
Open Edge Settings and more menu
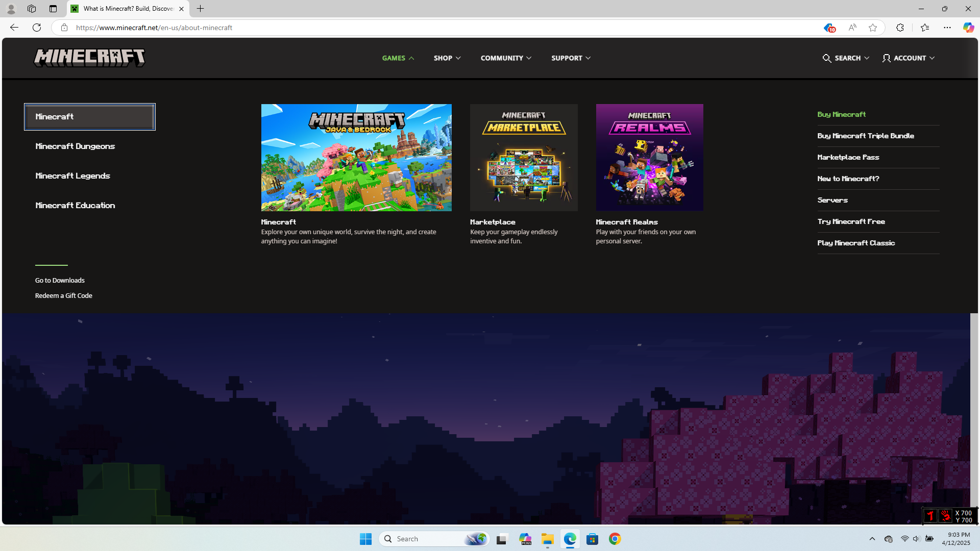[x=947, y=28]
